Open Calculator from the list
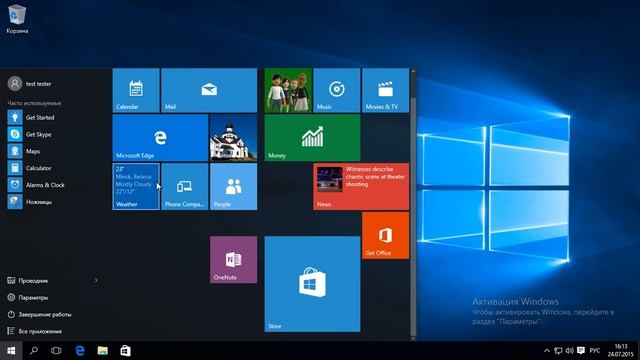The height and width of the screenshot is (360, 640). coord(56,168)
